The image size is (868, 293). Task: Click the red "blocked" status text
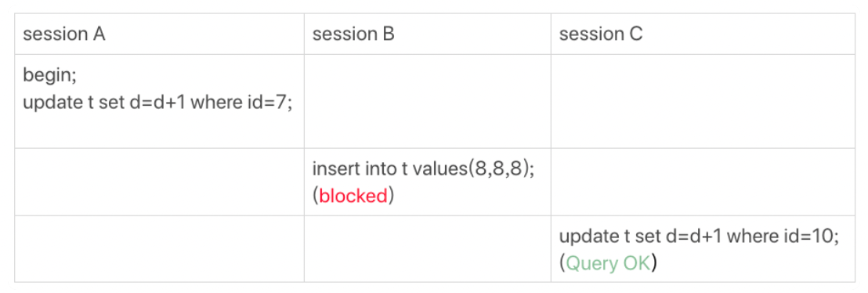(353, 197)
